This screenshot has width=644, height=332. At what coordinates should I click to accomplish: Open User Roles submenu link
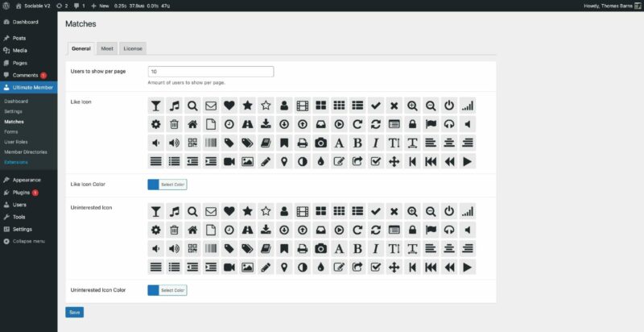[16, 142]
